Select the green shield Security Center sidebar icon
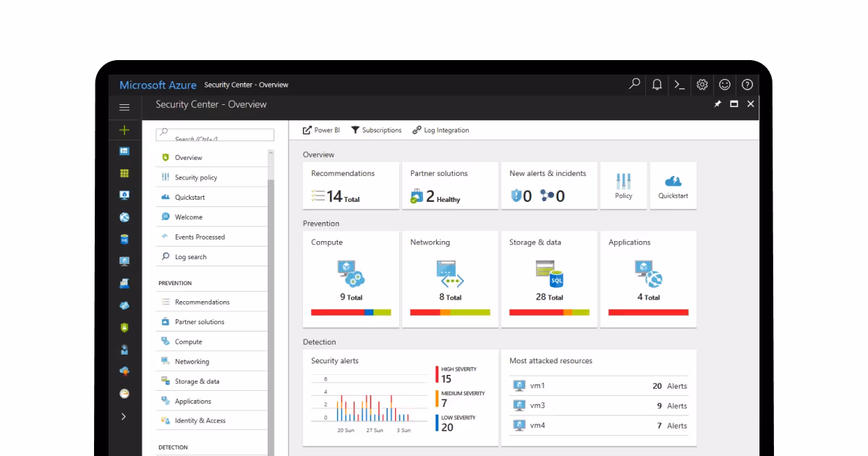Image resolution: width=868 pixels, height=456 pixels. 124,327
